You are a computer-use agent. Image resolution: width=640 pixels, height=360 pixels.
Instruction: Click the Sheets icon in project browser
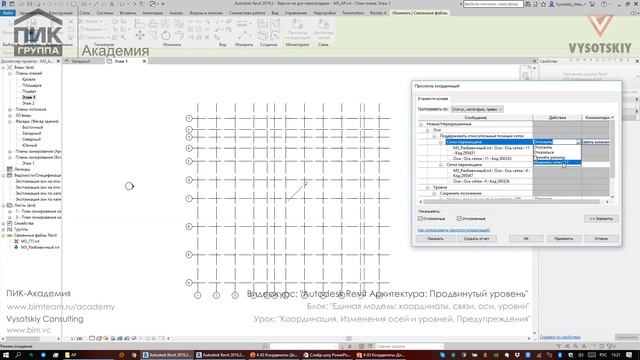click(x=10, y=205)
